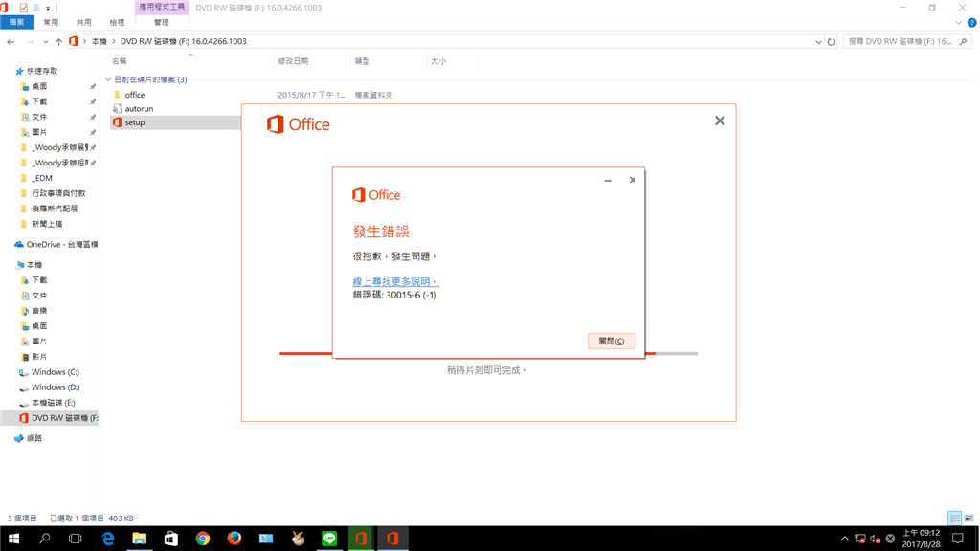Open File Explorer from the taskbar

point(140,539)
